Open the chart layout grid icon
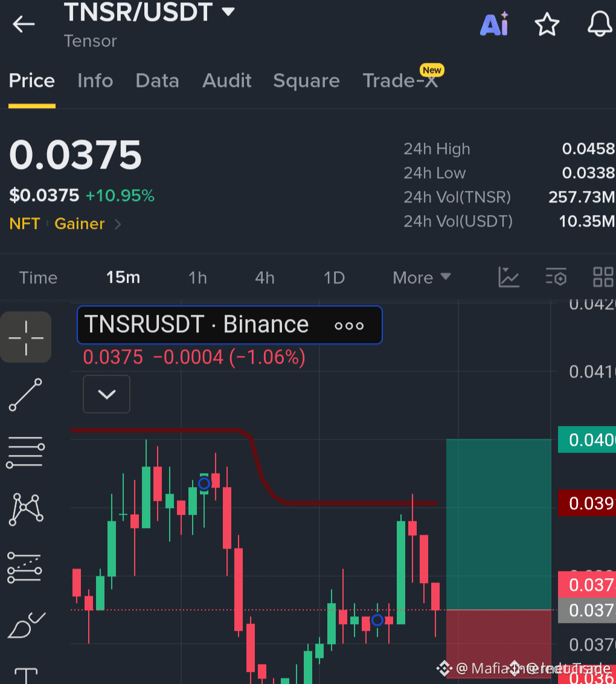 pos(603,277)
